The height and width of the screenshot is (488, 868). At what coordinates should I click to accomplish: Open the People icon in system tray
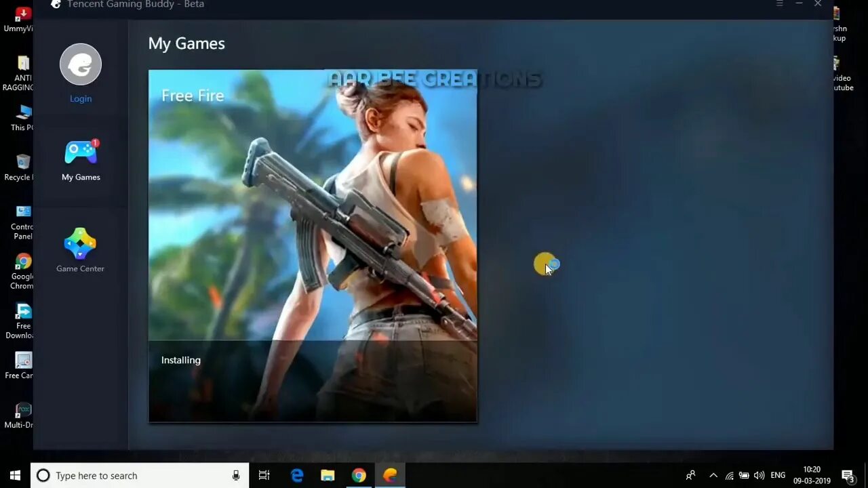690,475
